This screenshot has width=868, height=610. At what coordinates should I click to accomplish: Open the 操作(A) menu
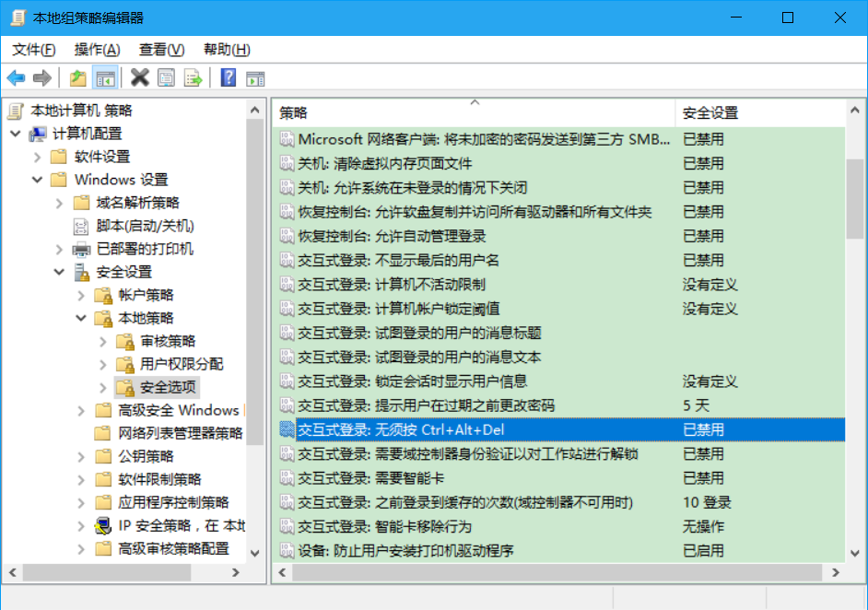tap(97, 50)
